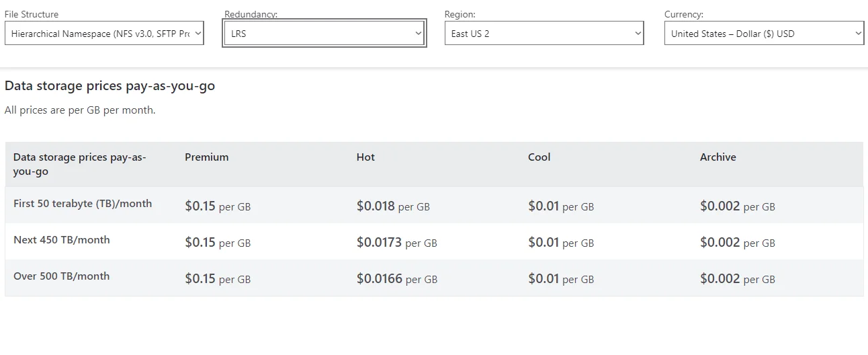Click the table's first column header text
Screen dimensions: 868x355
(80, 164)
